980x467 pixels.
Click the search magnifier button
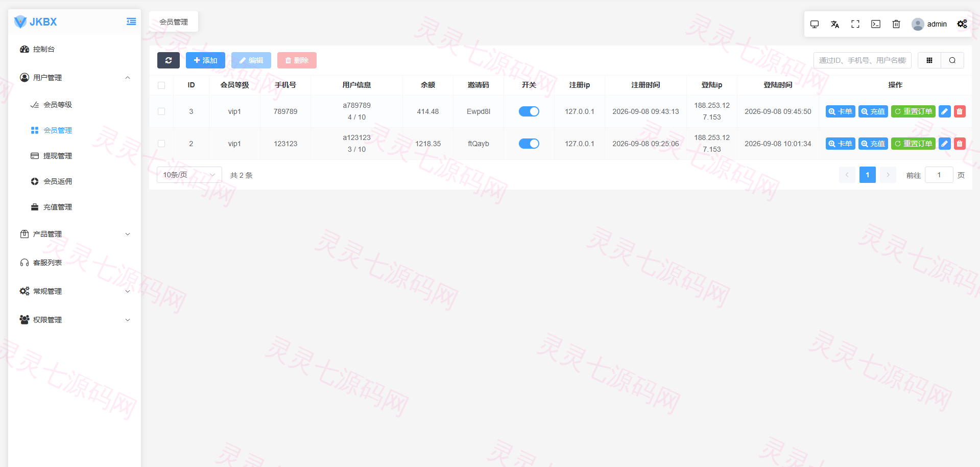click(952, 60)
